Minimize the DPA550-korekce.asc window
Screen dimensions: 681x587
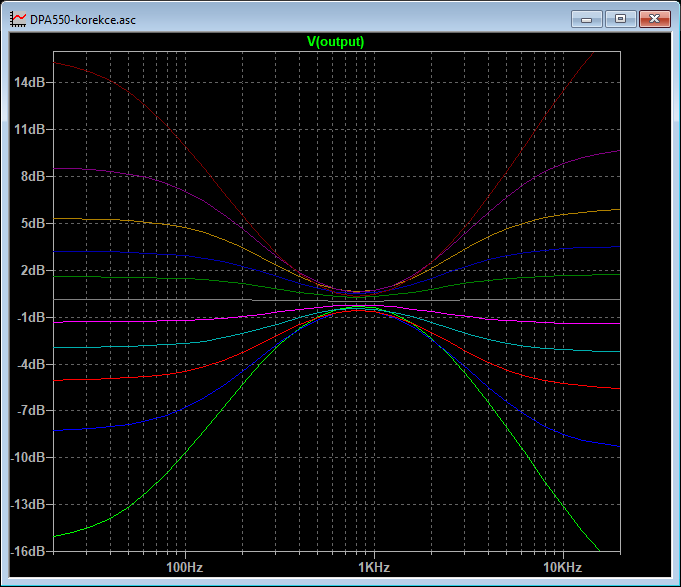click(x=587, y=19)
